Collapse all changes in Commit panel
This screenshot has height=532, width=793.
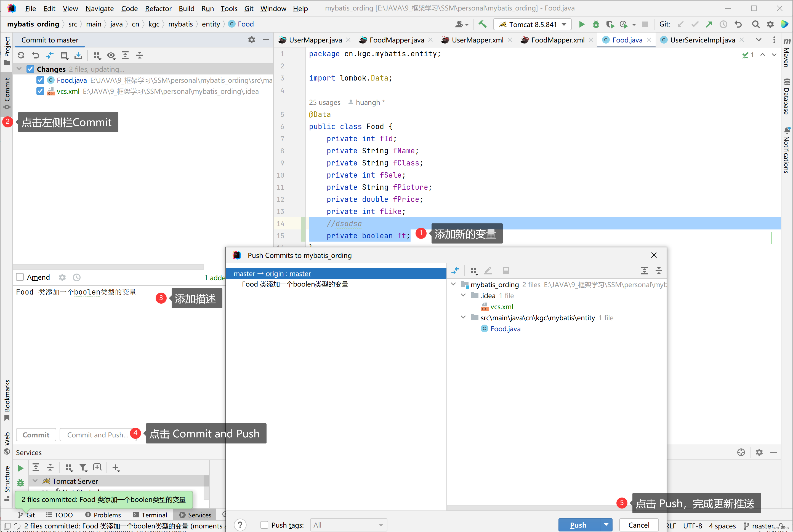pos(140,55)
